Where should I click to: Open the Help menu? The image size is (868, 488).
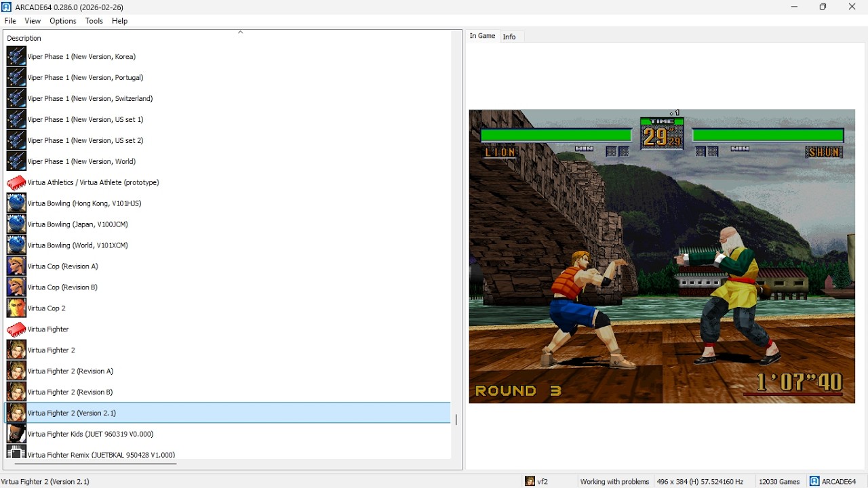pos(120,21)
